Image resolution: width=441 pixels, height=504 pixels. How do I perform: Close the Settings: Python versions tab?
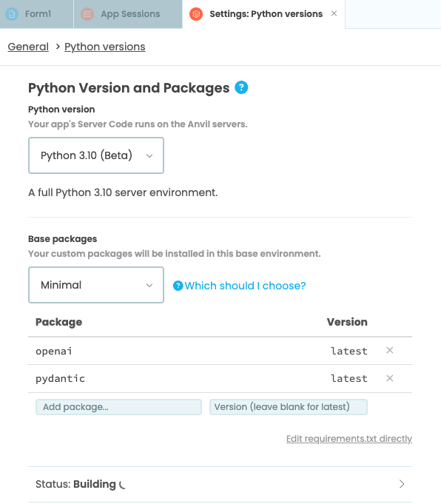pyautogui.click(x=334, y=13)
